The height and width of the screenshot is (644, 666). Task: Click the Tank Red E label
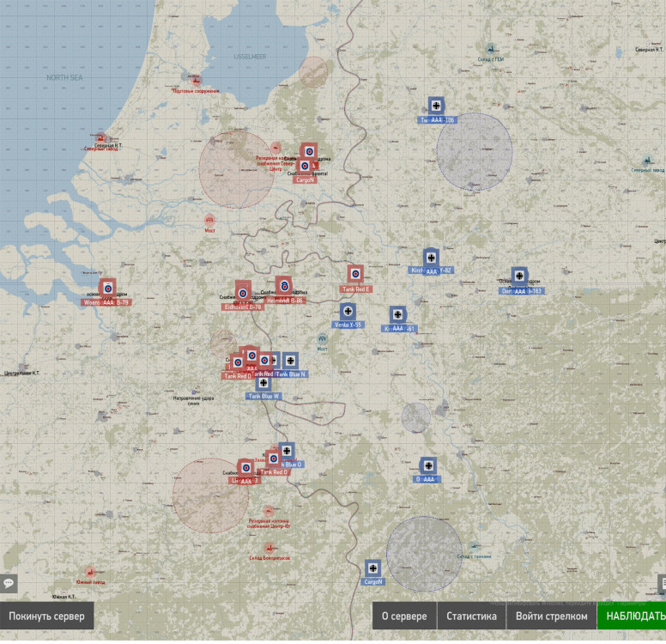click(x=356, y=289)
